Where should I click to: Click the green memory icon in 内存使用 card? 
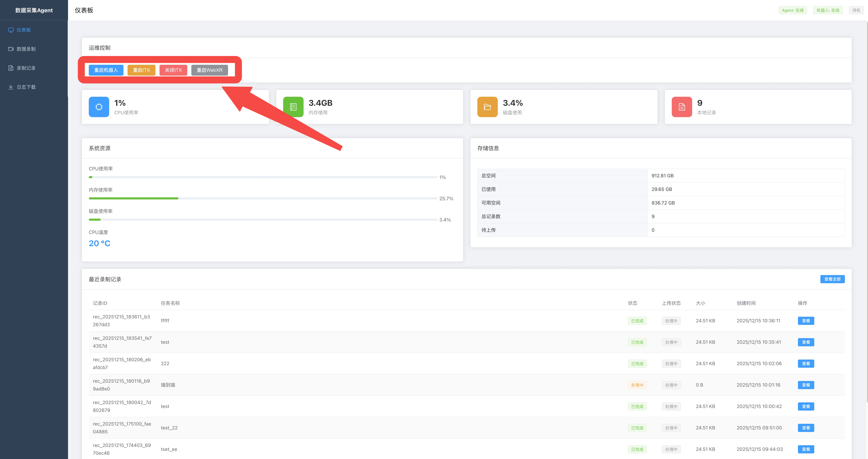(x=293, y=107)
